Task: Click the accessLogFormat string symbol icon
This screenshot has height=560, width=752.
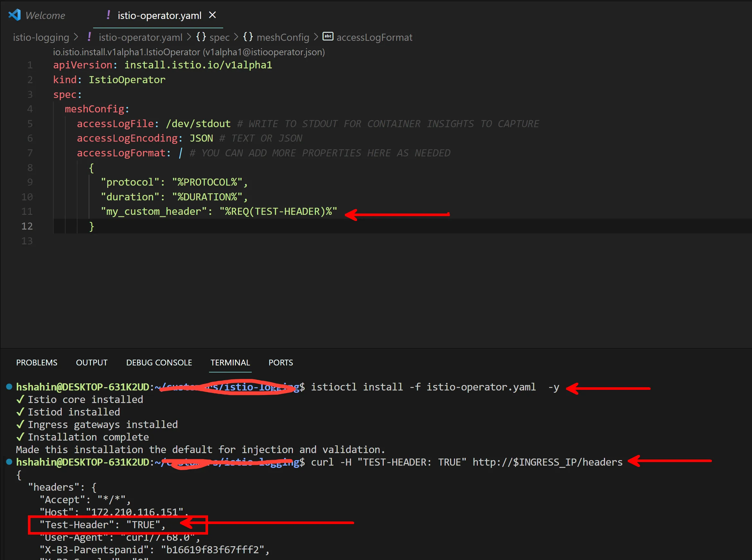Action: pos(328,36)
